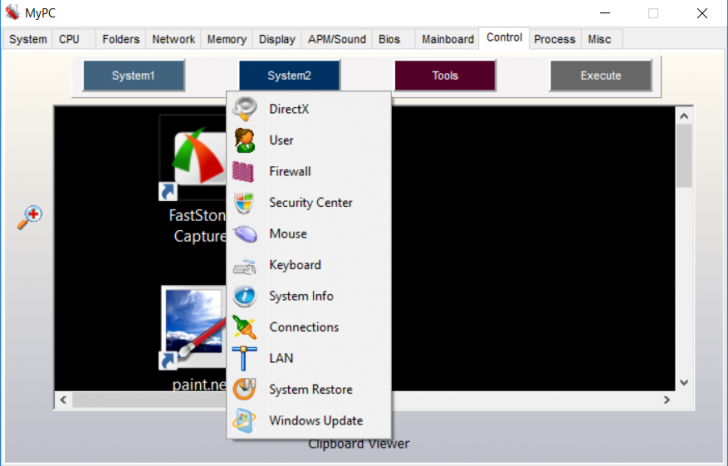Minimize the MyPC window
The width and height of the screenshot is (728, 466).
[604, 13]
